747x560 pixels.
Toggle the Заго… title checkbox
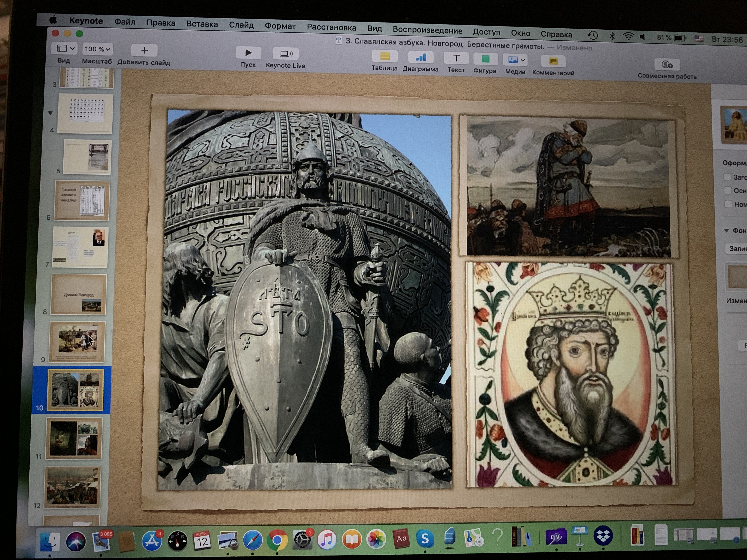click(x=727, y=177)
